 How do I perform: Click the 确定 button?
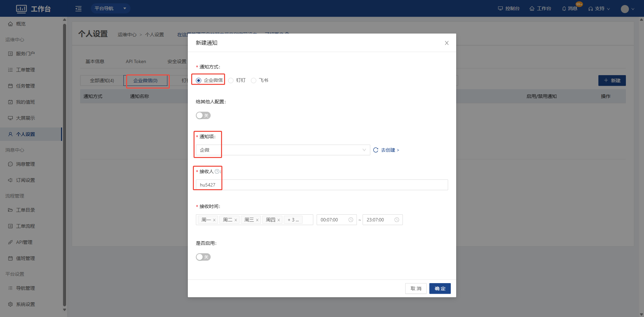440,288
